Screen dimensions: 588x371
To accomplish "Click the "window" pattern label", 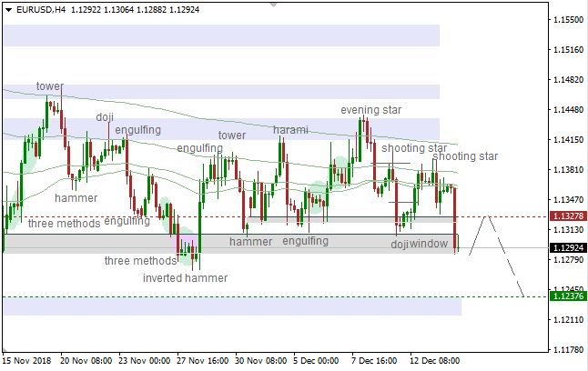I will point(429,244).
